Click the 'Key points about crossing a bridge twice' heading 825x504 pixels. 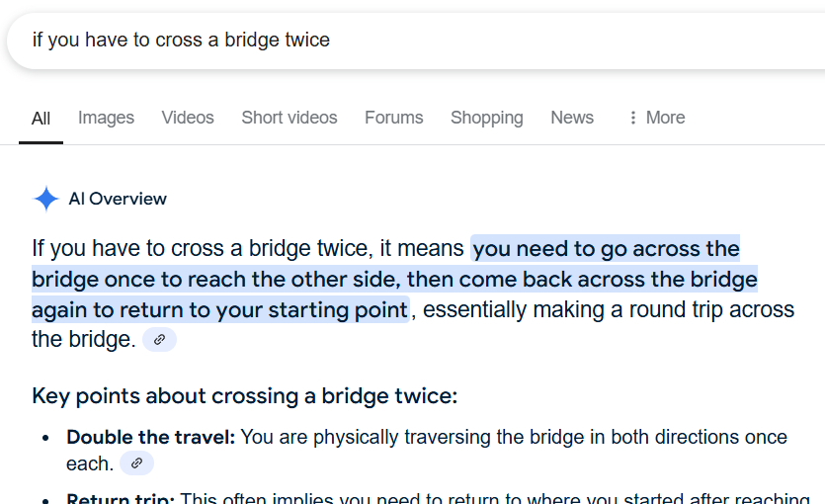pos(244,396)
